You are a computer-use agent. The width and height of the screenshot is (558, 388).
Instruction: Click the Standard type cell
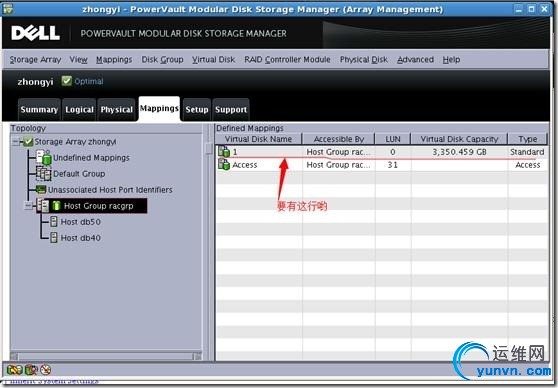click(527, 152)
